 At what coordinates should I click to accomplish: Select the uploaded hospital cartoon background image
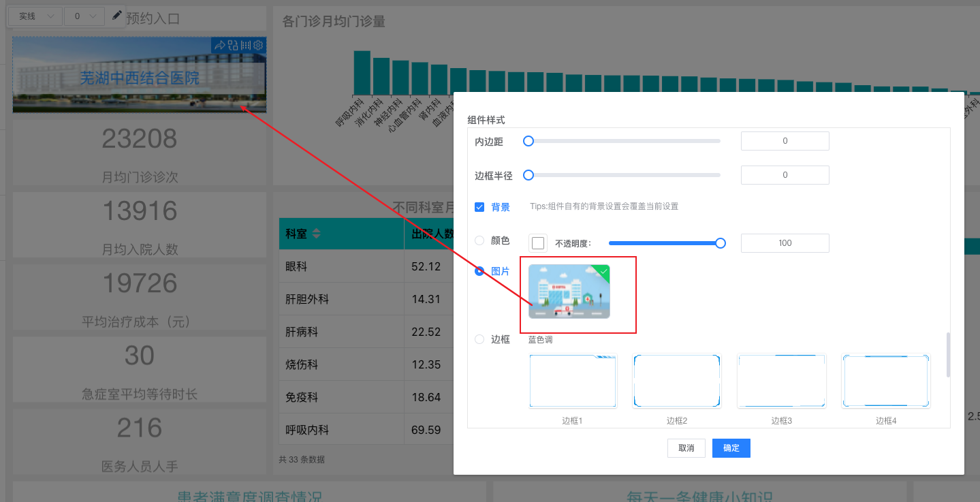pos(569,292)
